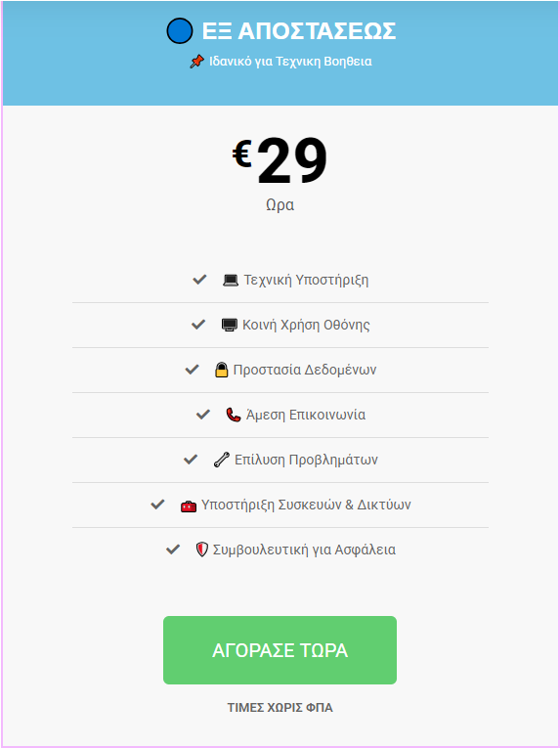The height and width of the screenshot is (748, 560).
Task: Click the ΤΙΜΕΣ ΧΩΡΙΣ ΦΠΑ note
Action: click(280, 708)
